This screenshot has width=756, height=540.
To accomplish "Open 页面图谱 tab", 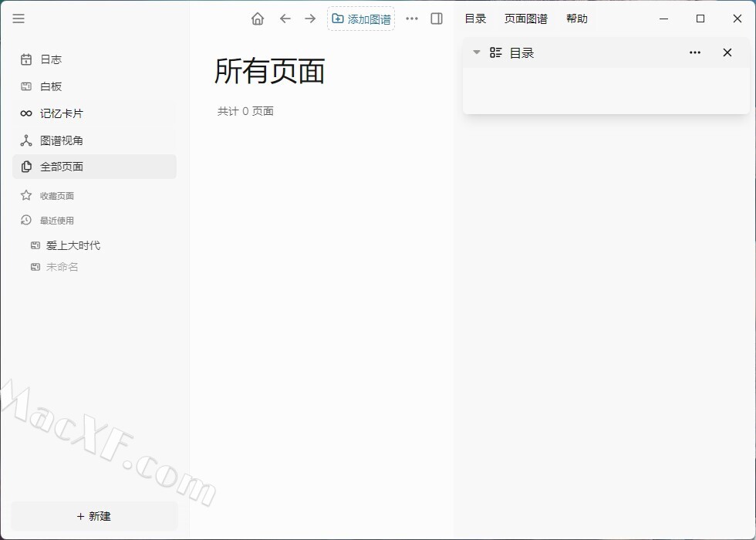I will 526,19.
